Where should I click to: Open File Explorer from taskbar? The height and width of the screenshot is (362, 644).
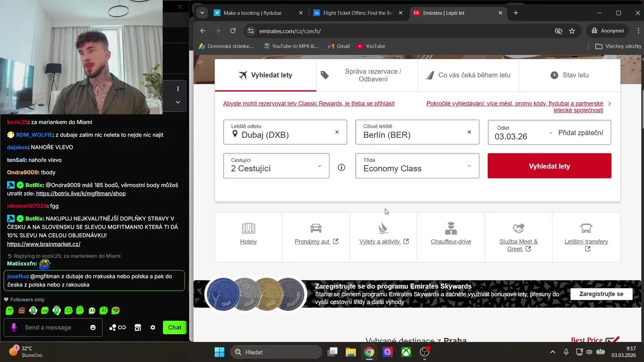[x=351, y=352]
